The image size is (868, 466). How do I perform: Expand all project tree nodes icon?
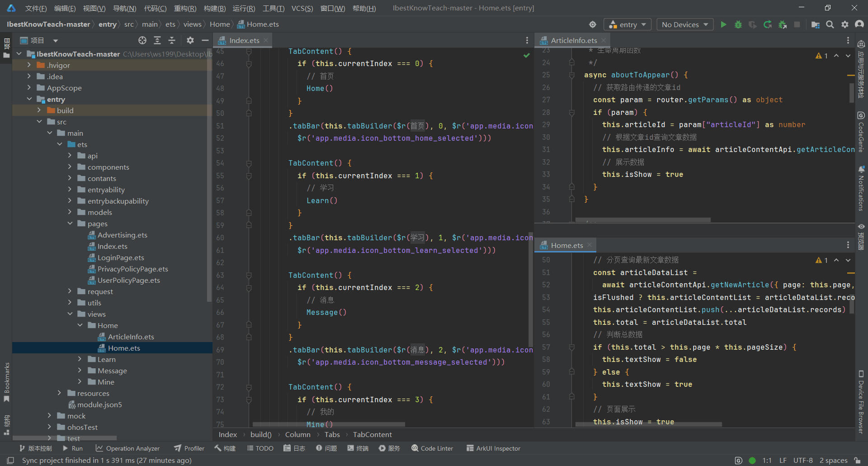[157, 40]
